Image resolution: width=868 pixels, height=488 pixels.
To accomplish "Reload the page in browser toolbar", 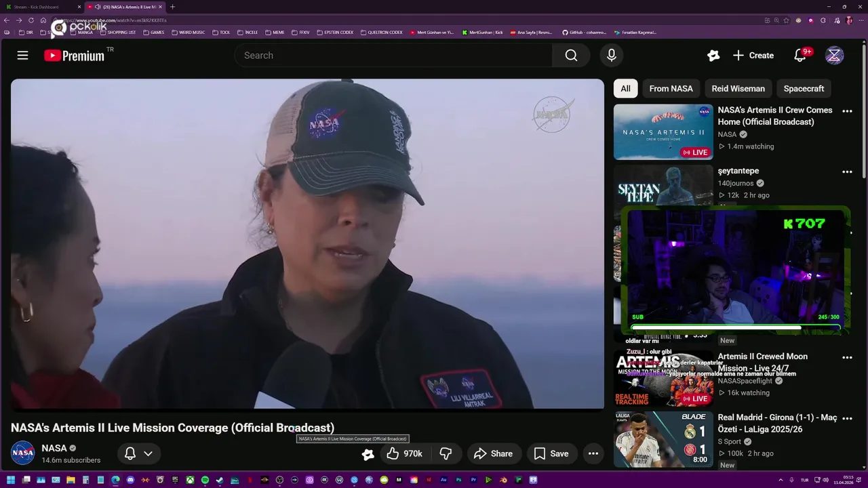I will pyautogui.click(x=31, y=20).
